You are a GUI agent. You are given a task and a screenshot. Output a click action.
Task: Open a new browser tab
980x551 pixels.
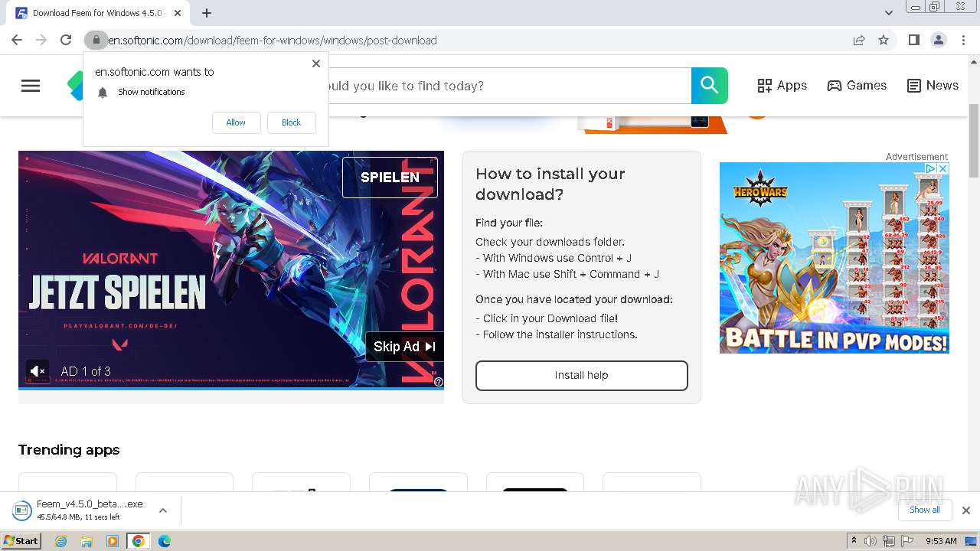click(207, 13)
